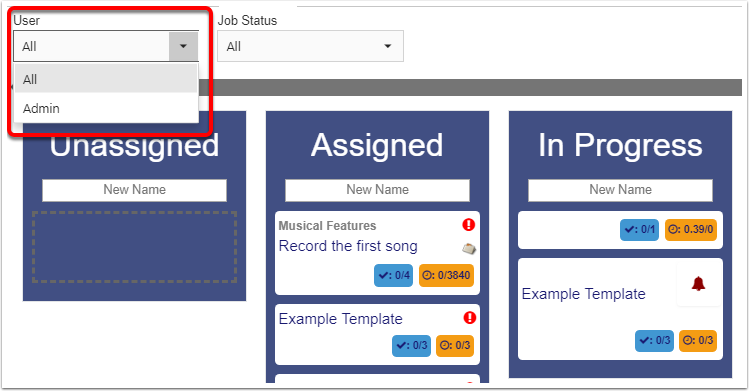The height and width of the screenshot is (391, 749).
Task: Click the New Name field under Assigned
Action: 377,190
